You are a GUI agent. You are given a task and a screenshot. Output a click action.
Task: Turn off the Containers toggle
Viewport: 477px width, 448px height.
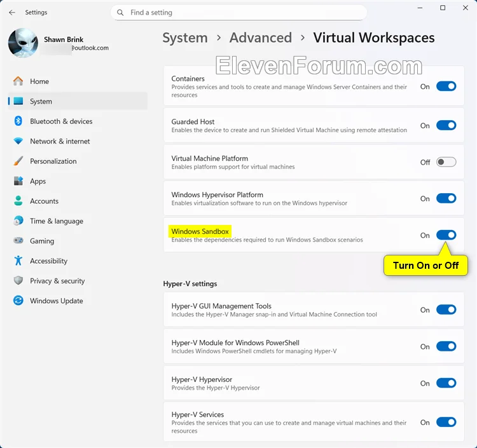[x=446, y=86]
